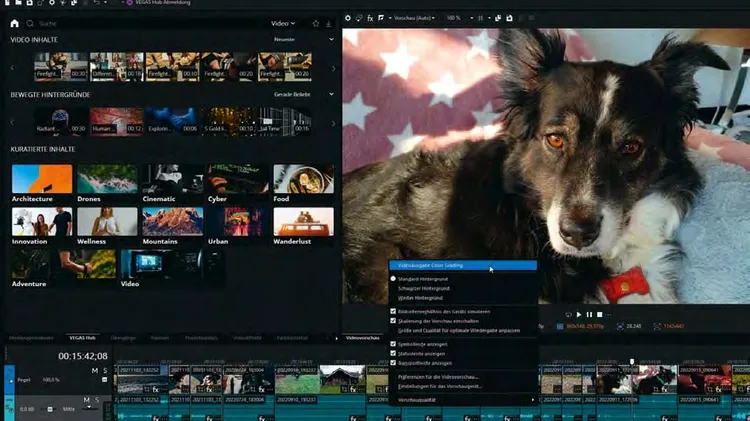Click the video output FX icon
Viewport: 750px width, 421px height.
371,18
